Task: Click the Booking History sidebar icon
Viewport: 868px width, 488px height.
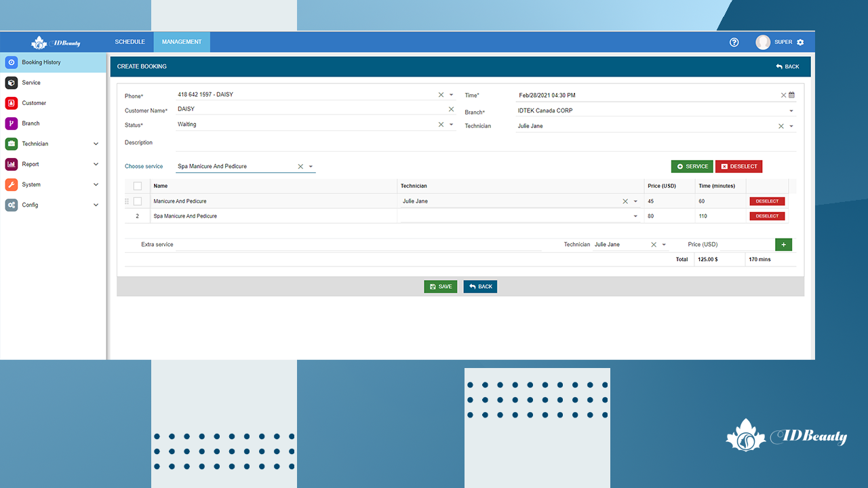Action: point(11,62)
